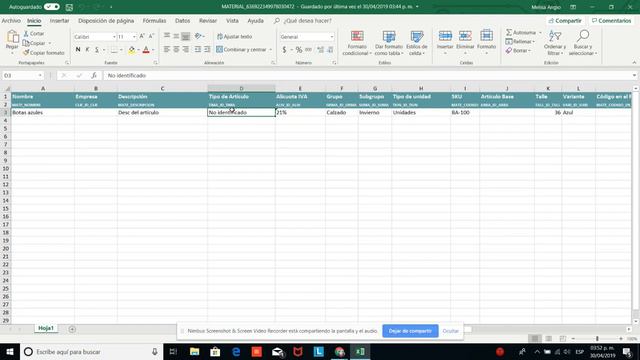Expand Combinar y centrar options arrow

(x=270, y=49)
